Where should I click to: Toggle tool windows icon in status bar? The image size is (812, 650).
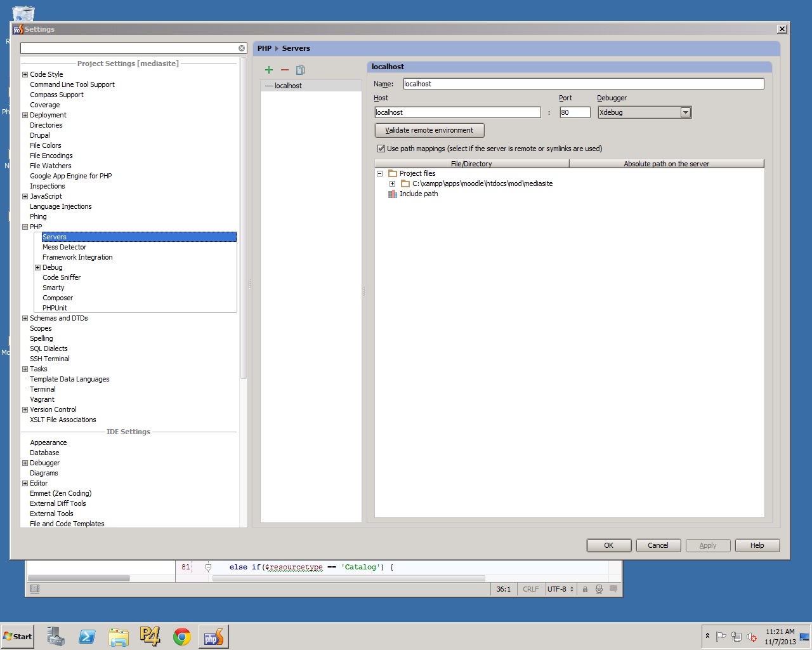[x=35, y=589]
